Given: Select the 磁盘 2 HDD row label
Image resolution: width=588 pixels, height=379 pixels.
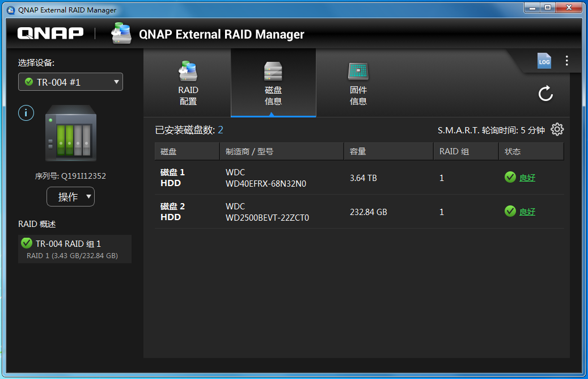Looking at the screenshot, I should coord(172,212).
